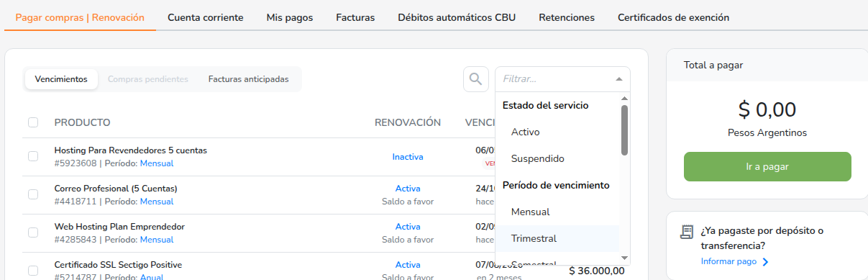This screenshot has height=280, width=868.
Task: Click Activa status on Certificado SSL row
Action: [408, 265]
